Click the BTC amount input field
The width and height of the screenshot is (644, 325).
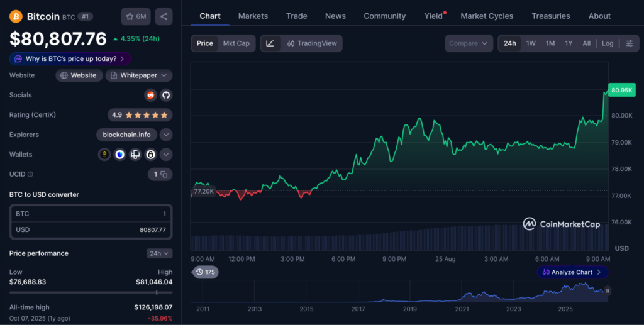point(91,214)
